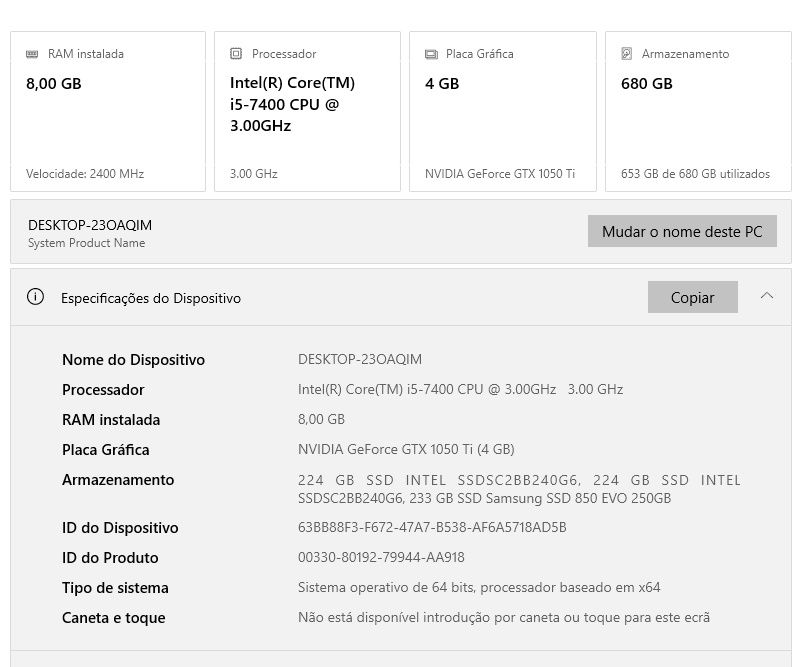
Task: Click the Tipo de sistema value text
Action: (x=479, y=587)
